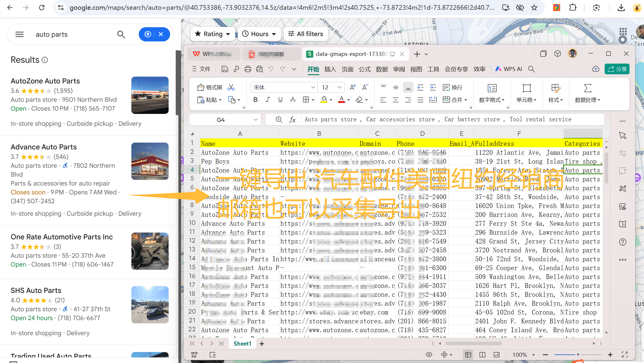Click the 分享 share button
This screenshot has height=363, width=644.
click(x=617, y=69)
